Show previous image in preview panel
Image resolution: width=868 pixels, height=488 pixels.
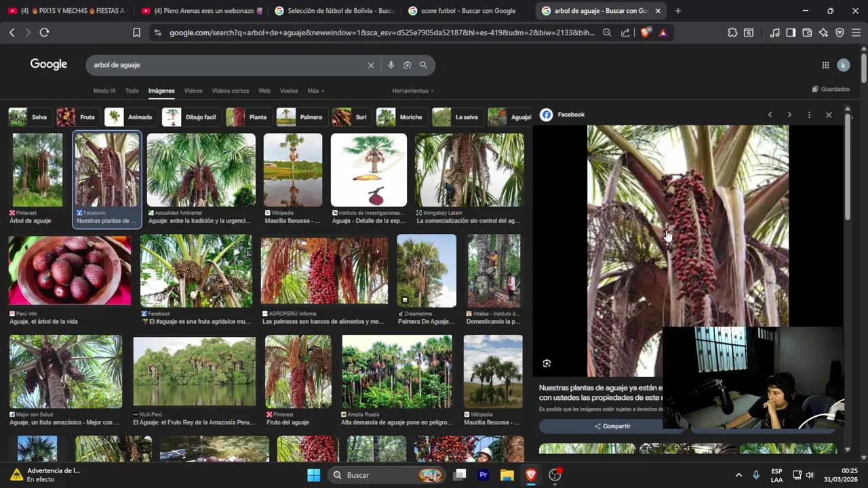[770, 115]
